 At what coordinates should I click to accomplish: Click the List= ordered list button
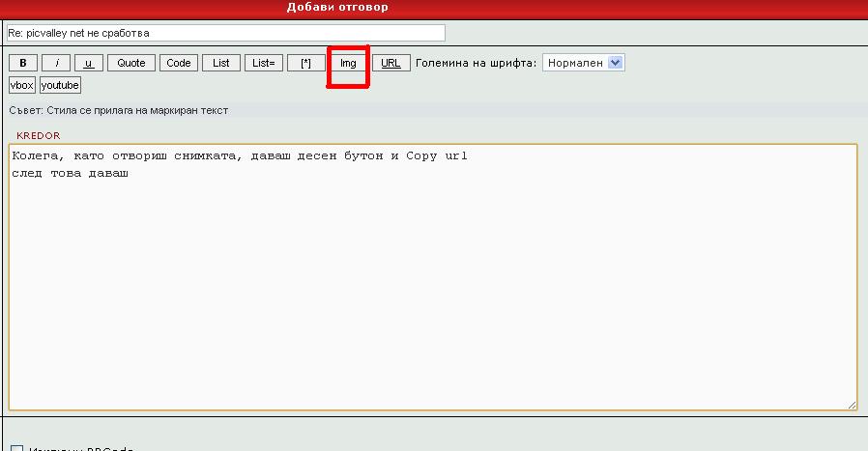[x=262, y=63]
